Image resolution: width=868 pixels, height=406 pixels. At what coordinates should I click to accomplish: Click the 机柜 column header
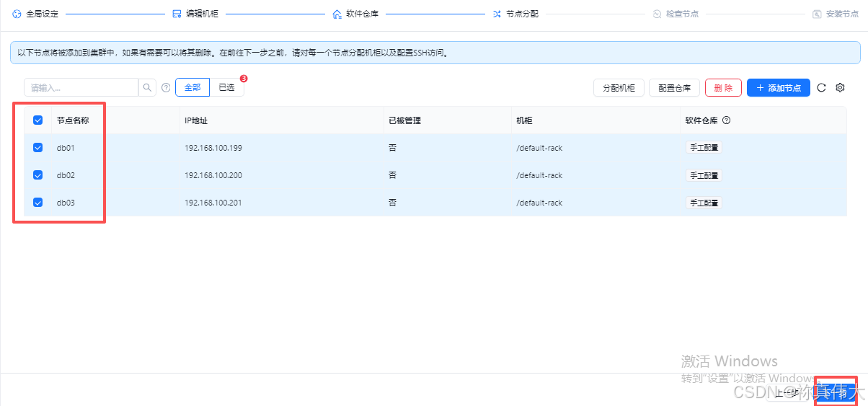click(524, 120)
